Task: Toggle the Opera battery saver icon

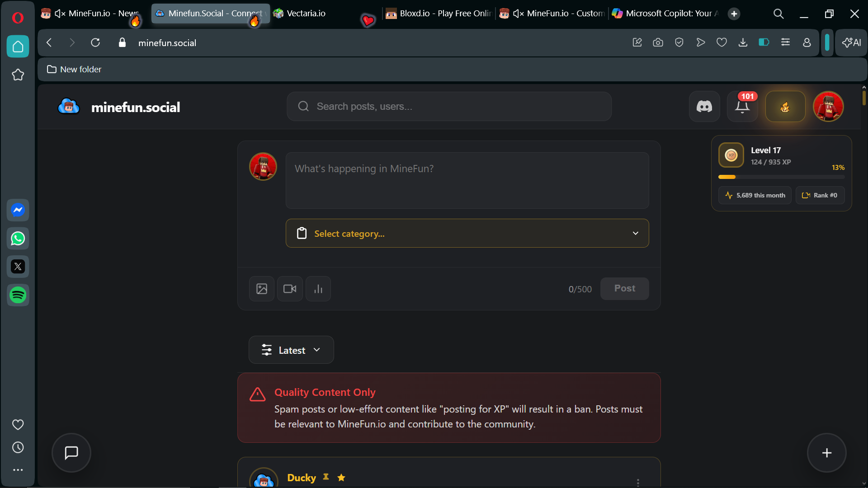Action: pyautogui.click(x=764, y=42)
